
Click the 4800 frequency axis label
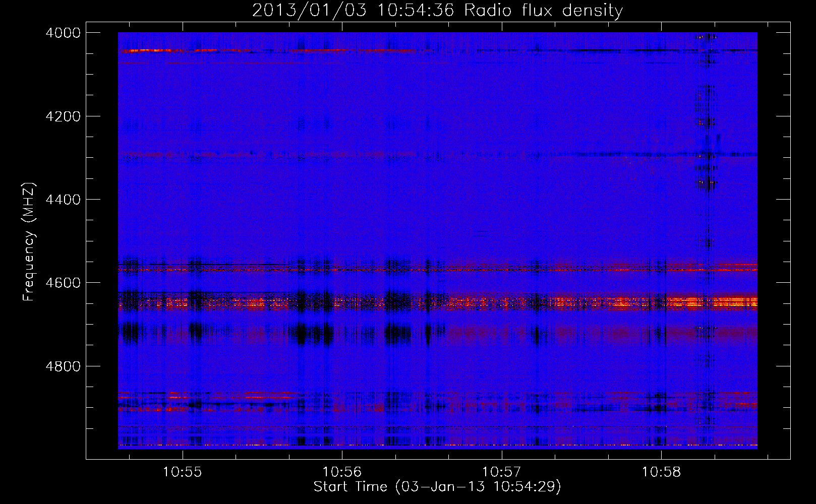[63, 366]
